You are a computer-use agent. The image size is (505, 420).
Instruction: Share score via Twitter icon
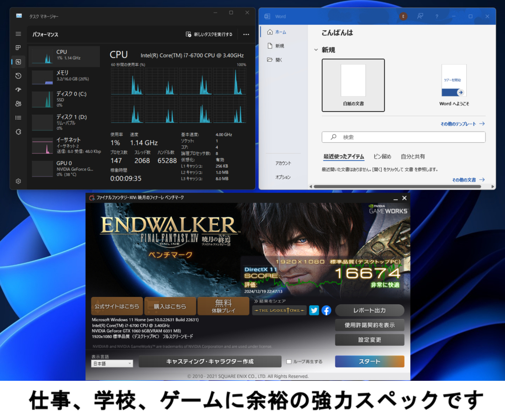pyautogui.click(x=314, y=310)
